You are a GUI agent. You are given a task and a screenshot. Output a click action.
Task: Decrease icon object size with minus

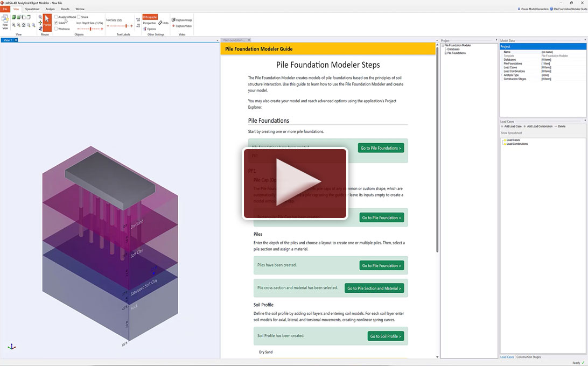[x=79, y=29]
